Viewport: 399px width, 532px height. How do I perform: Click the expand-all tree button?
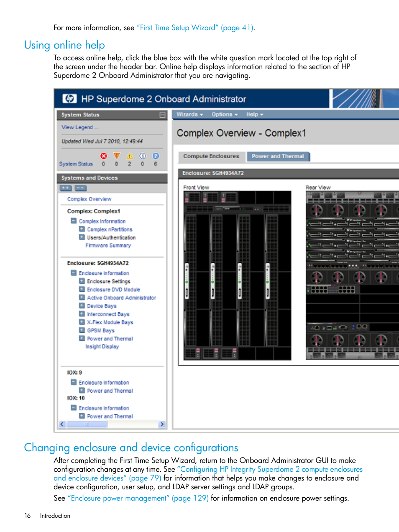(x=66, y=188)
